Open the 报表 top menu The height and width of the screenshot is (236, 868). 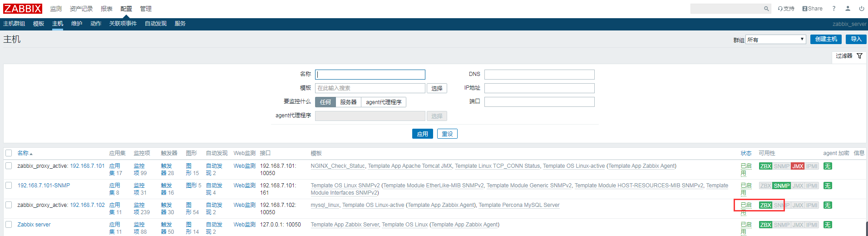pyautogui.click(x=107, y=9)
